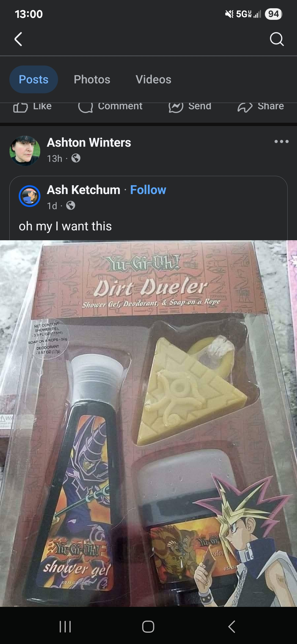Open Ashton Winters profile name link
The height and width of the screenshot is (644, 297).
tap(89, 143)
